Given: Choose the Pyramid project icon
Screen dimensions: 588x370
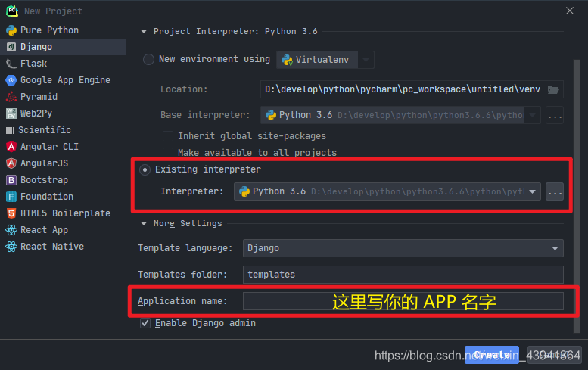Looking at the screenshot, I should [x=11, y=97].
